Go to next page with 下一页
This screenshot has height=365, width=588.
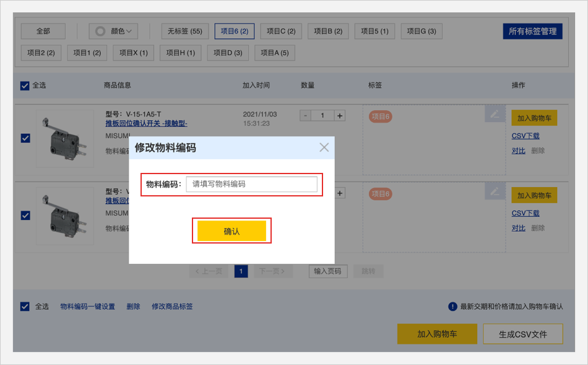pos(272,271)
